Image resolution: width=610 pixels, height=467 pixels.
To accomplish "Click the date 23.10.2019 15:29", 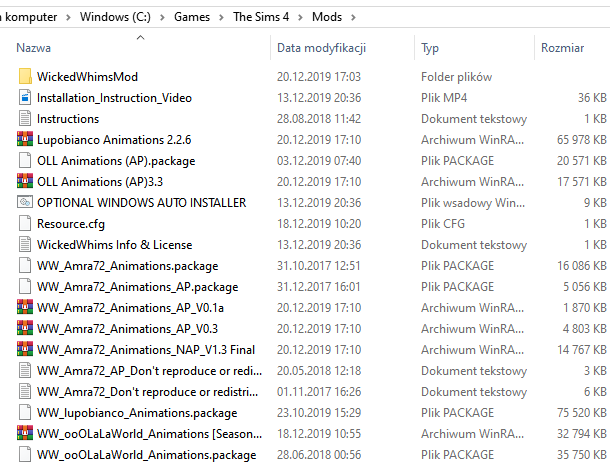I will (x=319, y=413).
